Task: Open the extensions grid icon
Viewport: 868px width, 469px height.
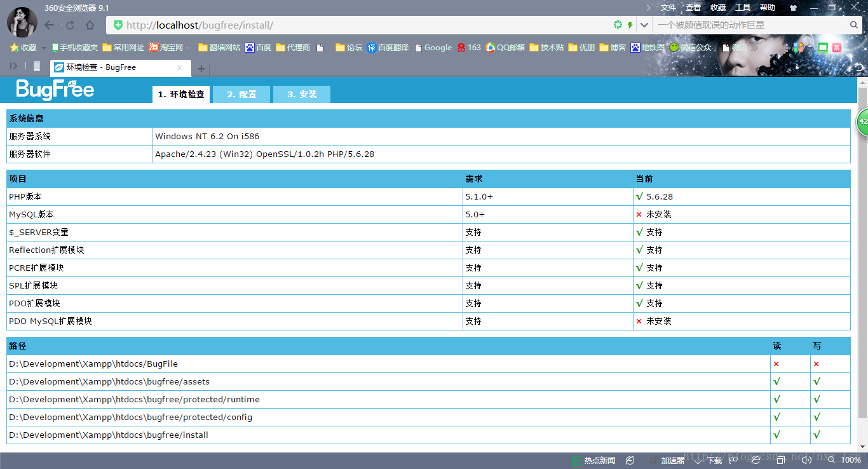Action: tap(799, 48)
